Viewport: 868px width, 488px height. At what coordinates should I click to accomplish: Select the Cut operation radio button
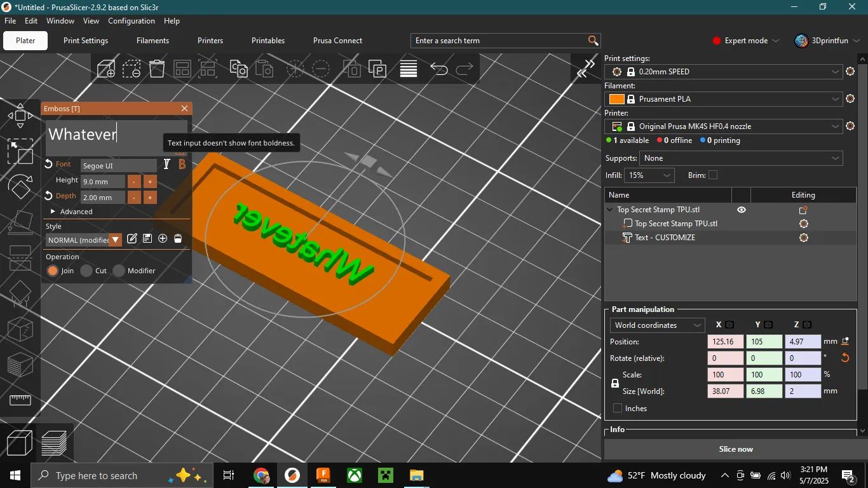93,271
